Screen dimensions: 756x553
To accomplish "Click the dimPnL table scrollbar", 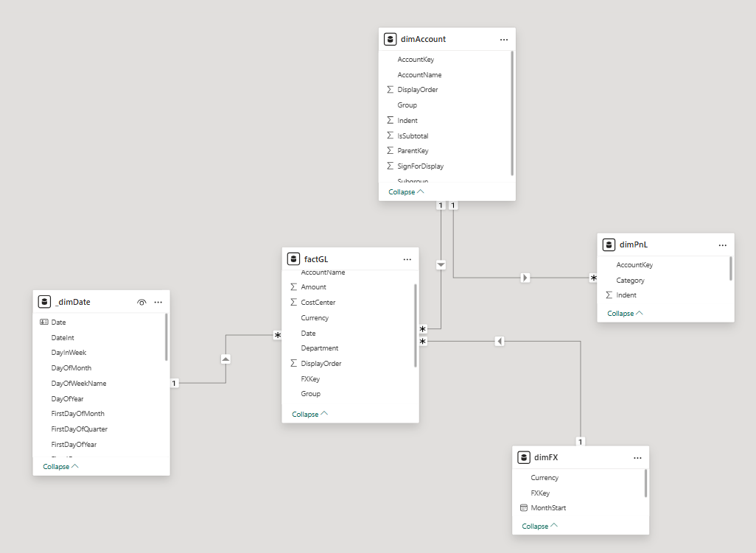I will coord(731,269).
